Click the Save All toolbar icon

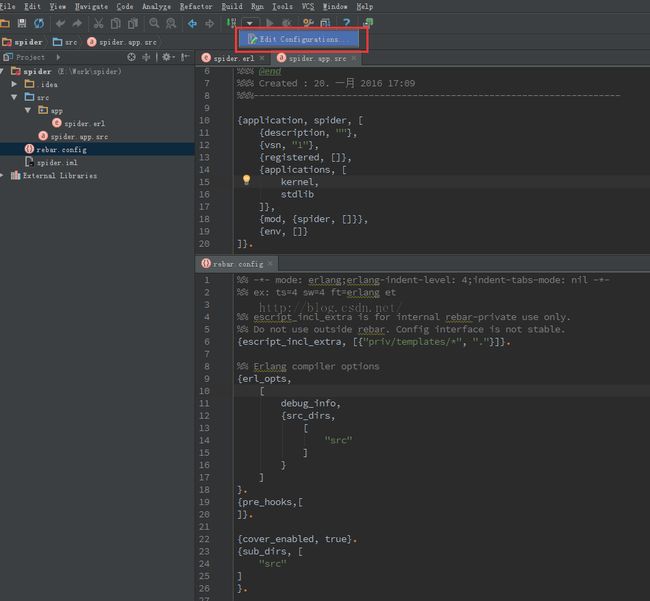pos(22,24)
